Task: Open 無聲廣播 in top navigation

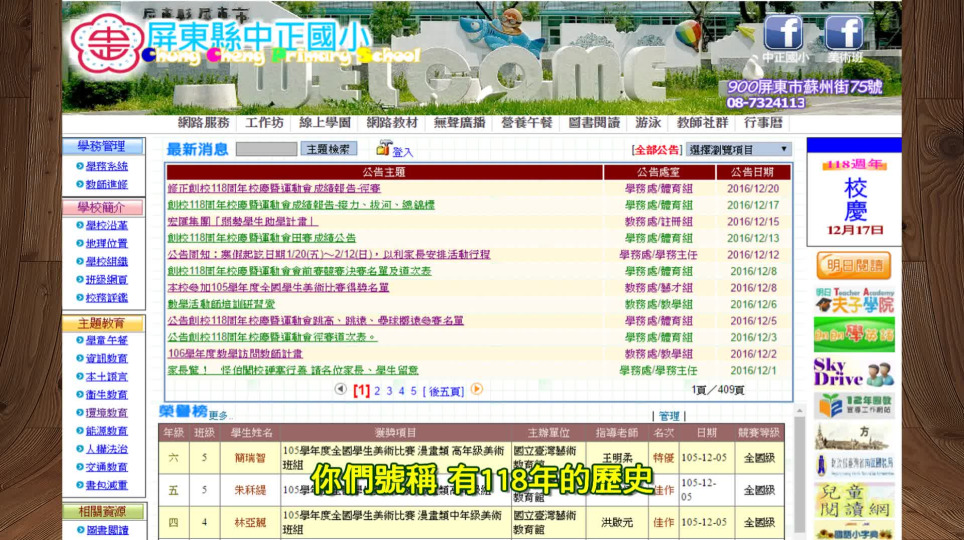Action: pyautogui.click(x=459, y=123)
